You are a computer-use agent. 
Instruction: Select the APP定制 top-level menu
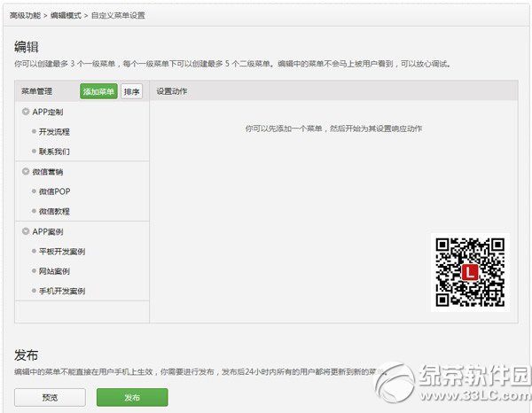(48, 112)
